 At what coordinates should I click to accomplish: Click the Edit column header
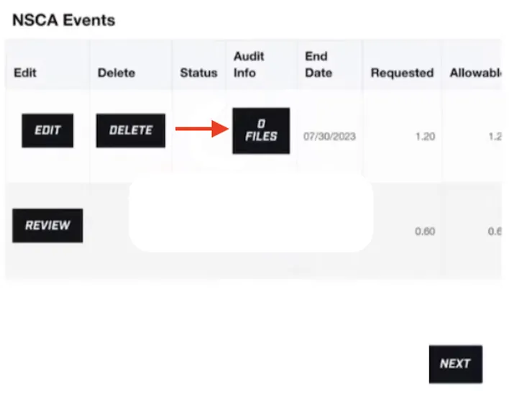click(x=25, y=73)
